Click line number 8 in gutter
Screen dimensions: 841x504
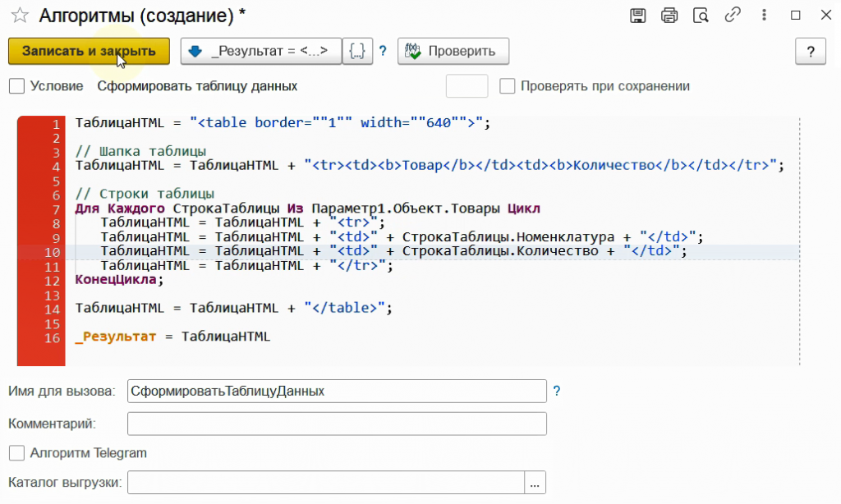(57, 223)
